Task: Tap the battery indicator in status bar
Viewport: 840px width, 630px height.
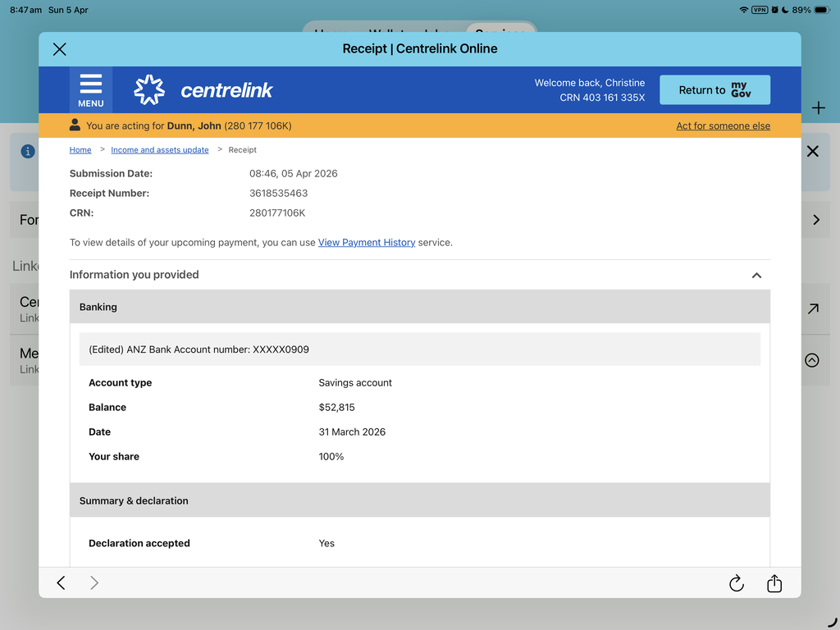Action: point(822,10)
